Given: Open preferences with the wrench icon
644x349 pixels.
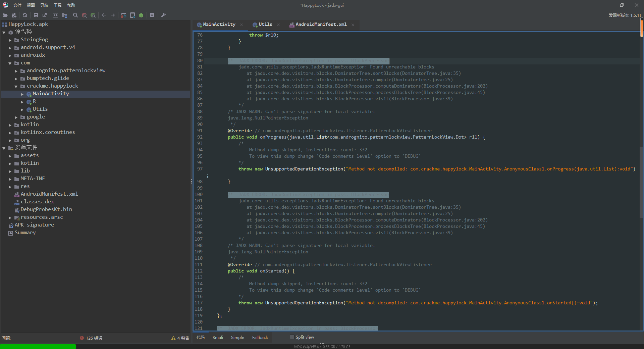Looking at the screenshot, I should pos(163,15).
